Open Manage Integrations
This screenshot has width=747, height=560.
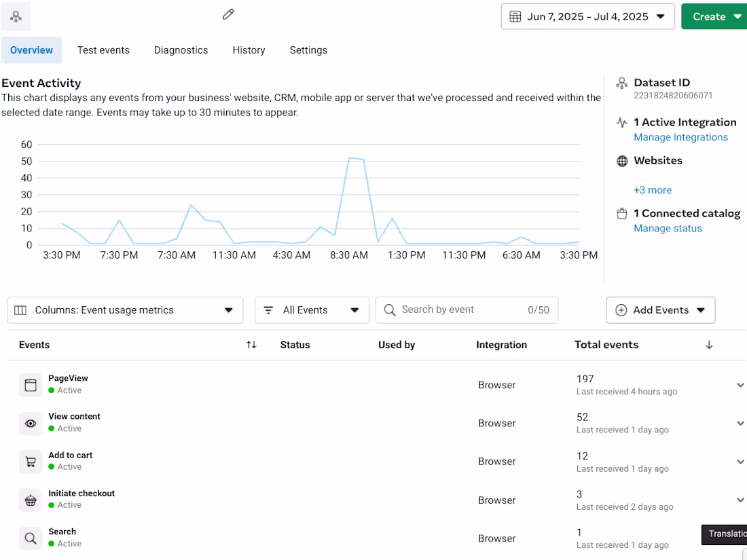coord(680,136)
